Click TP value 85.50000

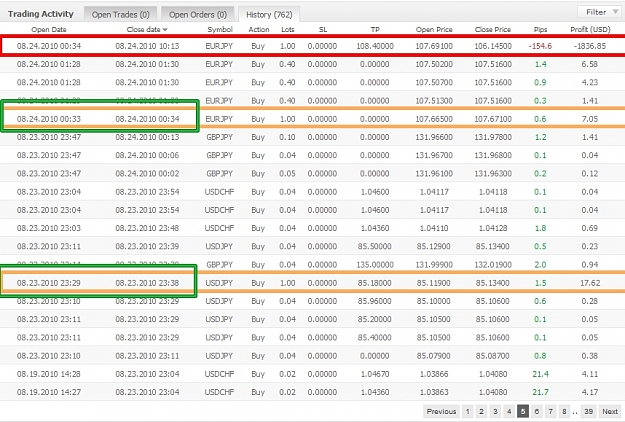pyautogui.click(x=375, y=247)
